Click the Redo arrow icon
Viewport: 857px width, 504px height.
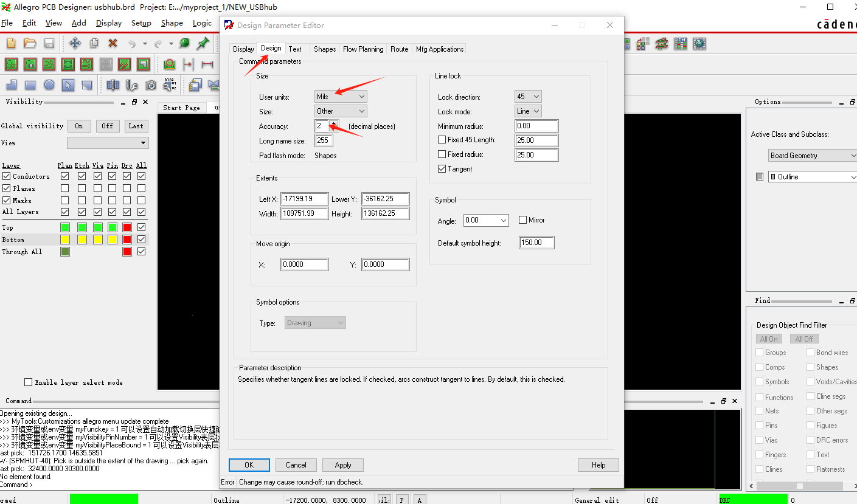(158, 43)
